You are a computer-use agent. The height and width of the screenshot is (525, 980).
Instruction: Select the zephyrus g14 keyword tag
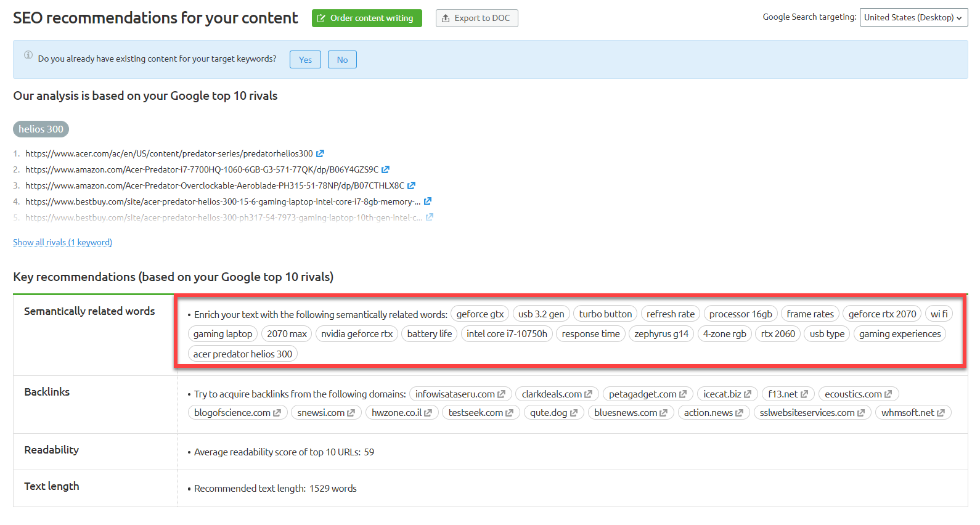click(661, 334)
